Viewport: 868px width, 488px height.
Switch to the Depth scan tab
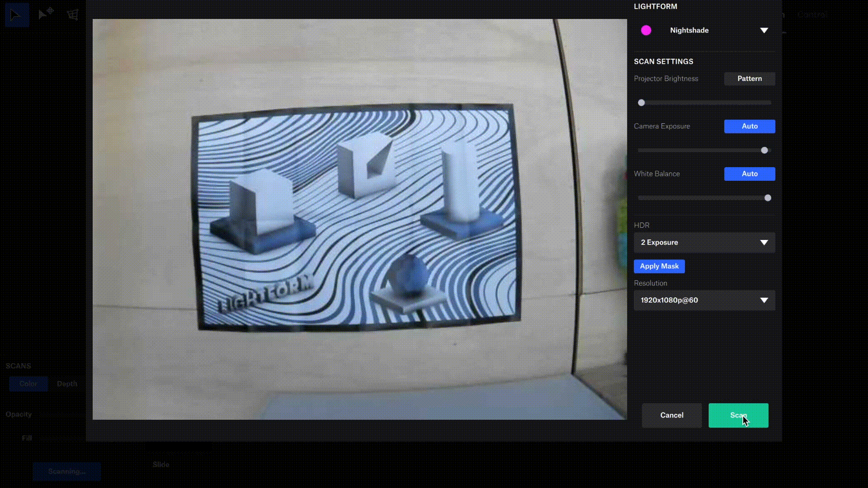[x=67, y=384]
